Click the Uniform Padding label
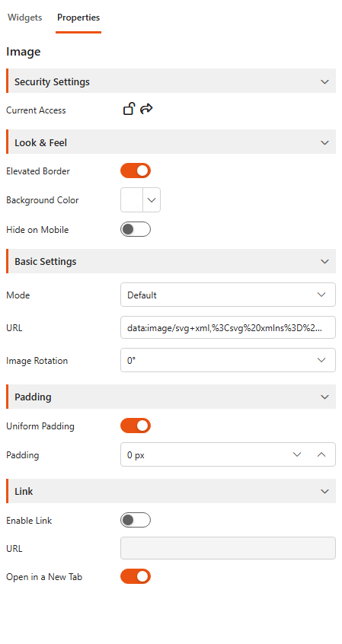The image size is (342, 644). (40, 426)
